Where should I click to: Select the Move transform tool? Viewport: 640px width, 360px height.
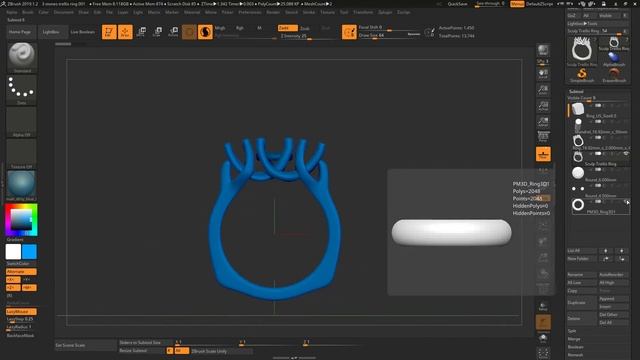click(141, 32)
